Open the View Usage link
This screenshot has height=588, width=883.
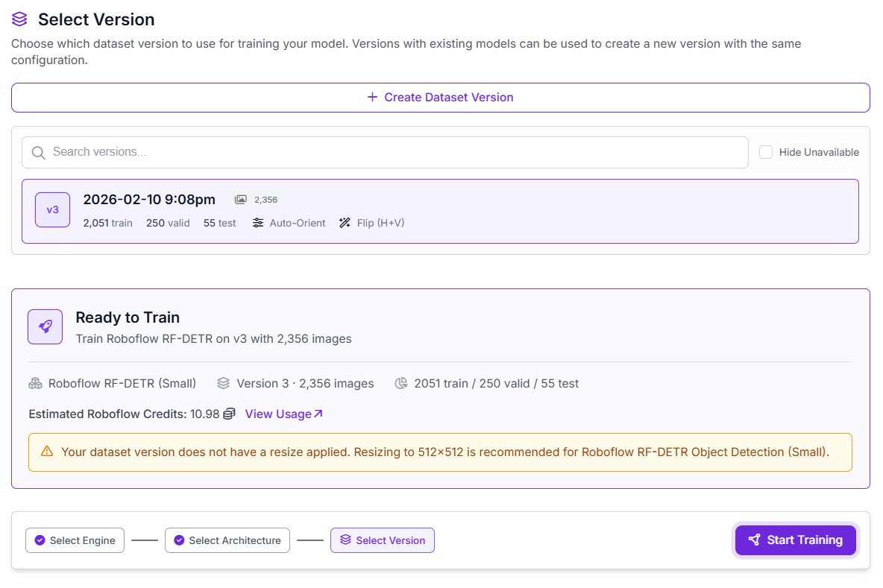click(283, 414)
